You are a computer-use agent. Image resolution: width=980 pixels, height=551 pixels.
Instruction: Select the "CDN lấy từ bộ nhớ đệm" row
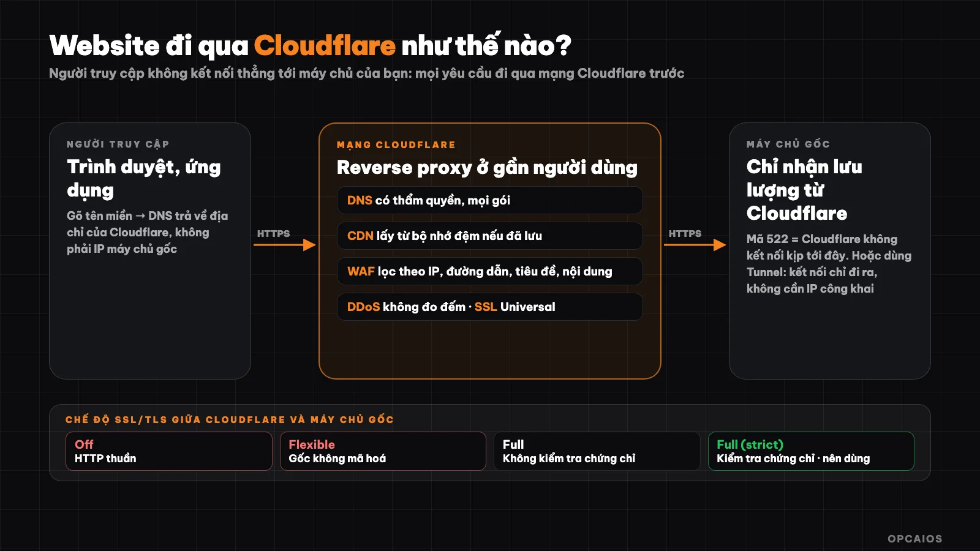click(x=489, y=236)
